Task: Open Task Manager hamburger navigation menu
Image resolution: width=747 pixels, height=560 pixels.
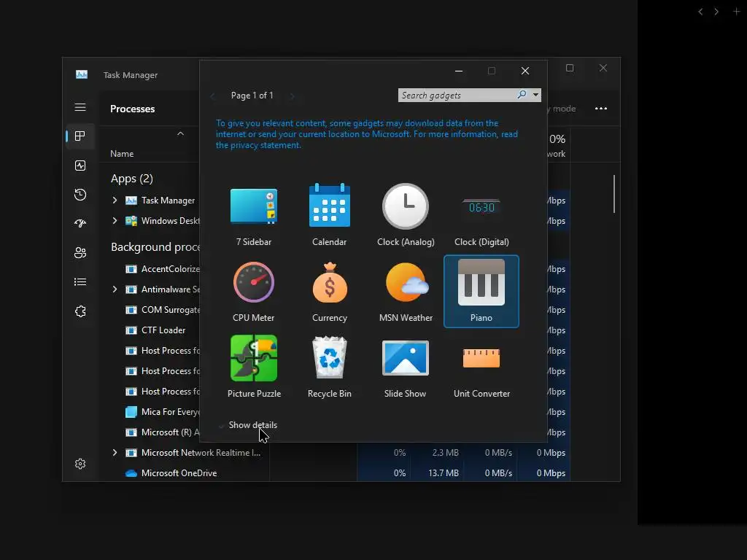Action: click(80, 107)
